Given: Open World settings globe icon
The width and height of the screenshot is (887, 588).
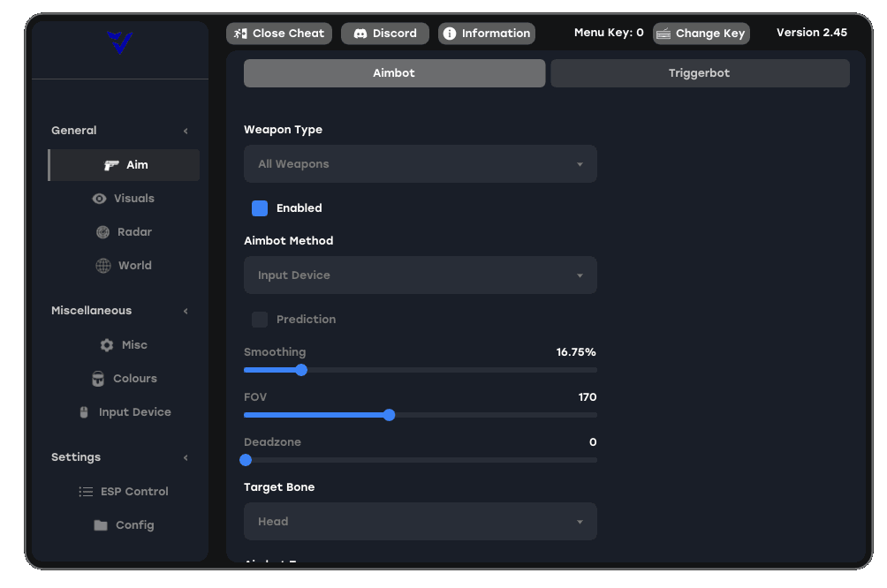Looking at the screenshot, I should 103,266.
